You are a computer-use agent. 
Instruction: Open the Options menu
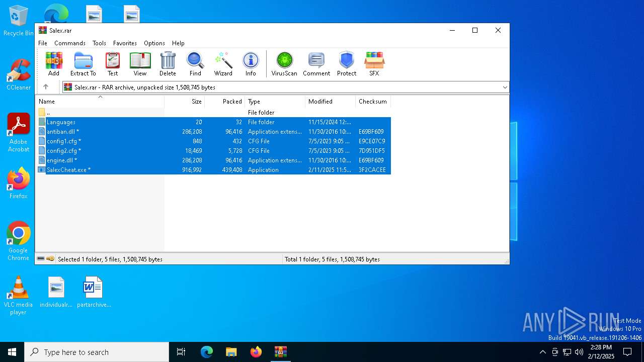pos(154,43)
